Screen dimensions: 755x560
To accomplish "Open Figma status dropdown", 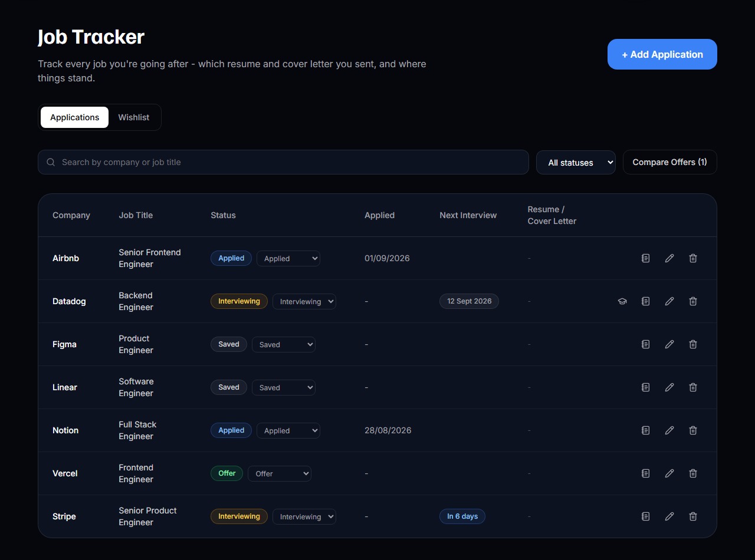I will coord(284,344).
